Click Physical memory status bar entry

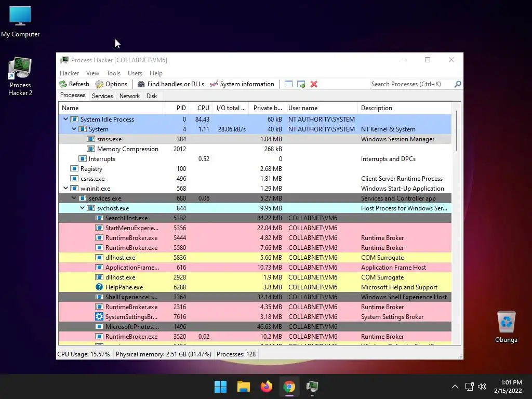click(163, 354)
